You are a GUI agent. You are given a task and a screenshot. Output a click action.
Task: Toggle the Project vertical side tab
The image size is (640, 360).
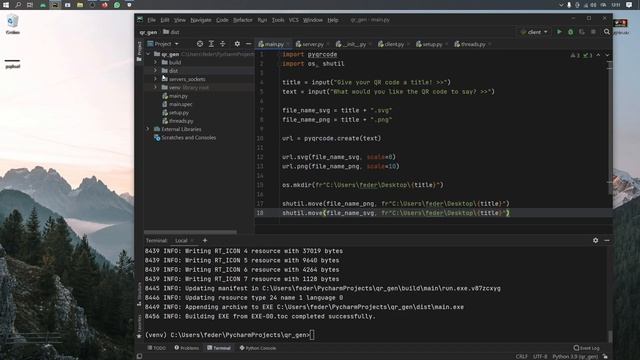coord(139,51)
